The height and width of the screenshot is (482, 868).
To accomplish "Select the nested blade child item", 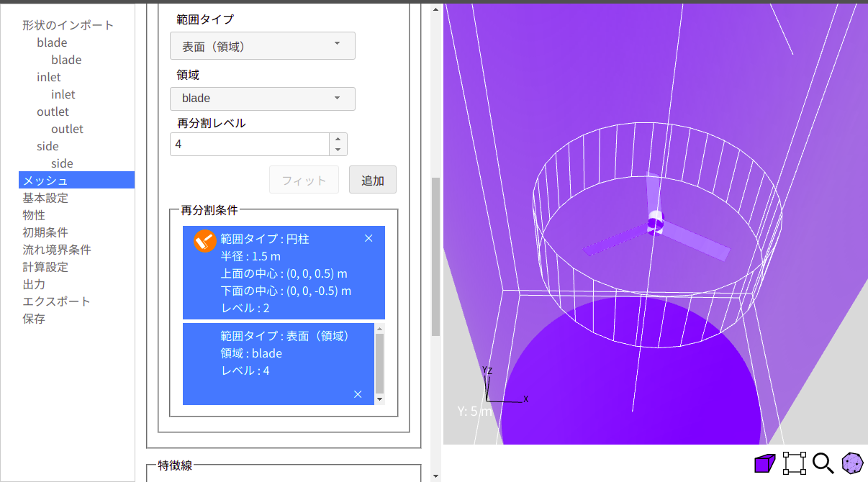I will tap(66, 60).
